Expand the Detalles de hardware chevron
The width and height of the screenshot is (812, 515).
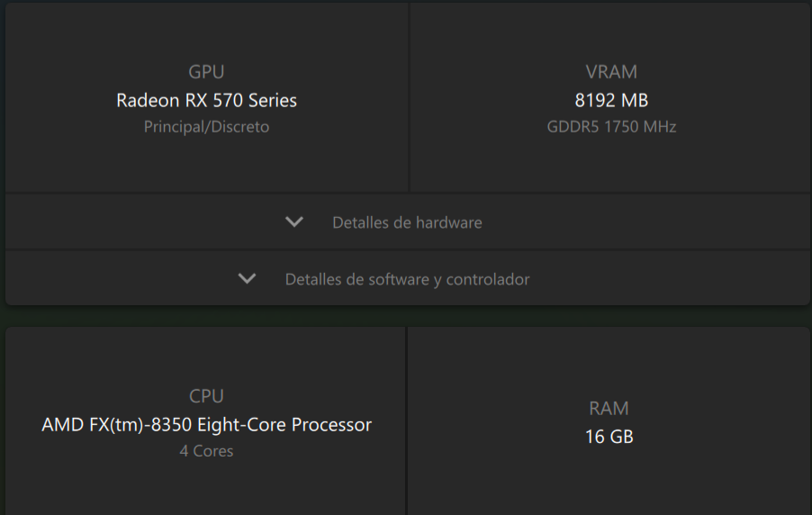coord(294,222)
